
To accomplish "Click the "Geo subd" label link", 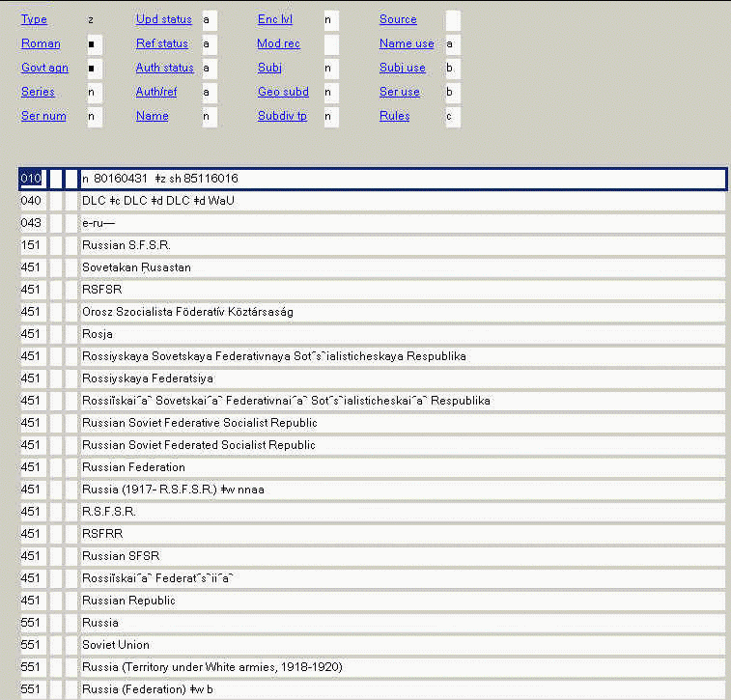I will click(x=283, y=92).
